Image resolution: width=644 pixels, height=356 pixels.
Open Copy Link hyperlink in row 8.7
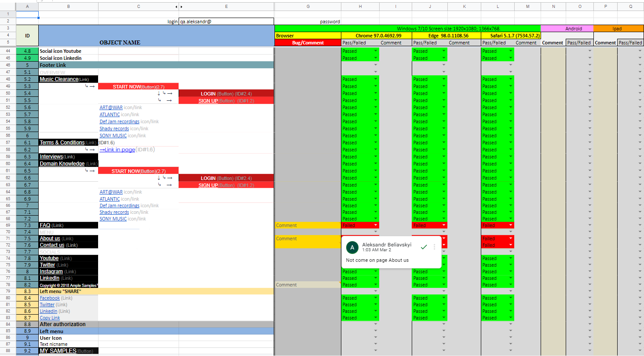[x=50, y=318]
